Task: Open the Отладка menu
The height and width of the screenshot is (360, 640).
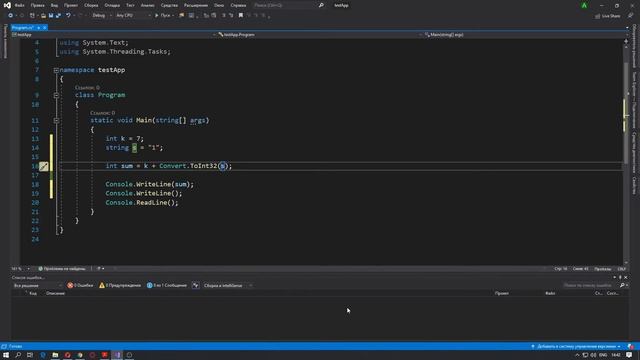Action: click(x=112, y=5)
